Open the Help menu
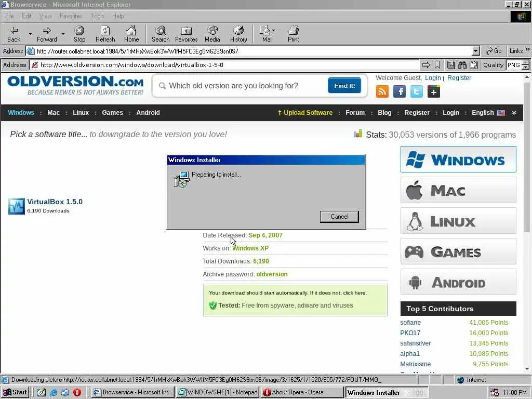The width and height of the screenshot is (532, 399). [x=118, y=16]
